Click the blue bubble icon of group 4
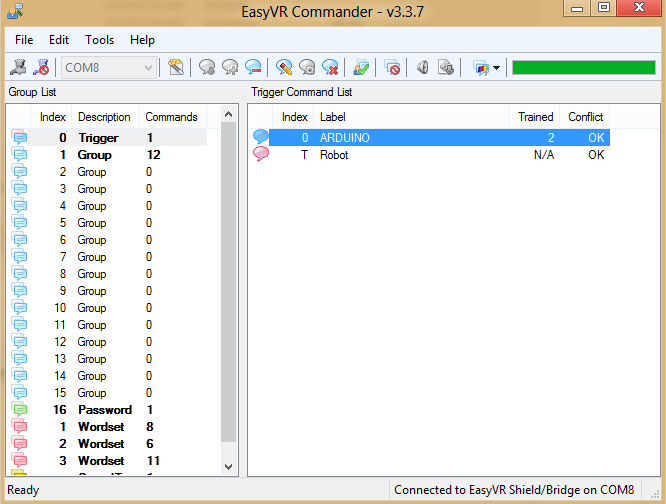This screenshot has height=504, width=666. point(19,205)
